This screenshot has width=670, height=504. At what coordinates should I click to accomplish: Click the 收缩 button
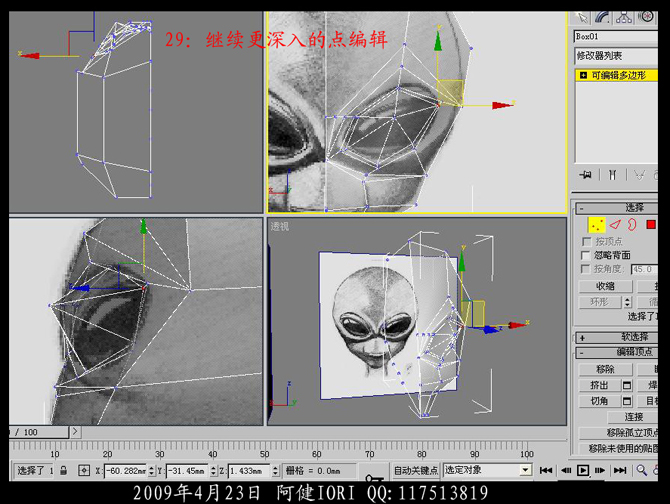tap(605, 286)
